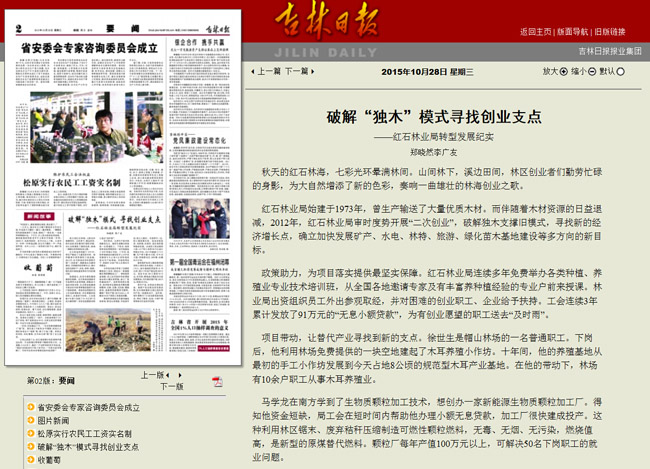
Task: Open article 松原实行农民工工资实名制 in the list
Action: 84,434
